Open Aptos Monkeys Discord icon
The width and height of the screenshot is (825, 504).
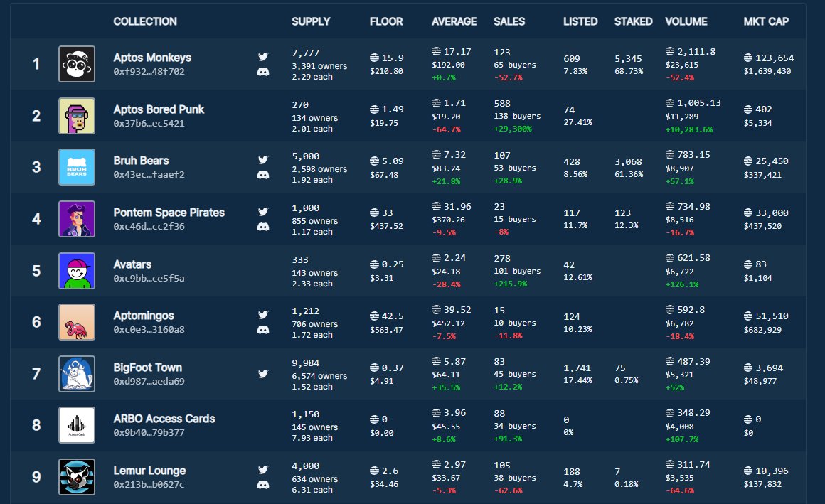coord(263,72)
